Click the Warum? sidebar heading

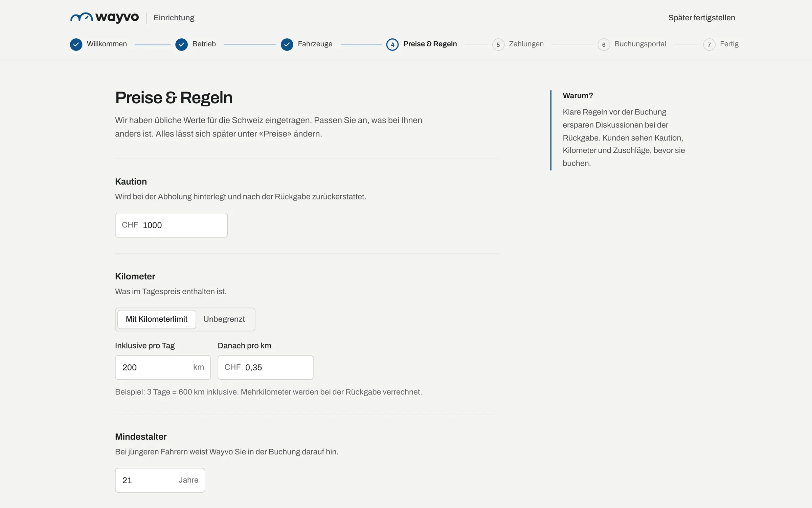[x=578, y=96]
